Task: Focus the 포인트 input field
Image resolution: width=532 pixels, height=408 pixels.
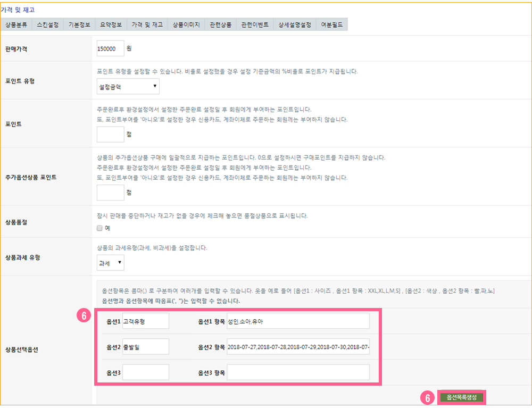Action: (x=110, y=135)
